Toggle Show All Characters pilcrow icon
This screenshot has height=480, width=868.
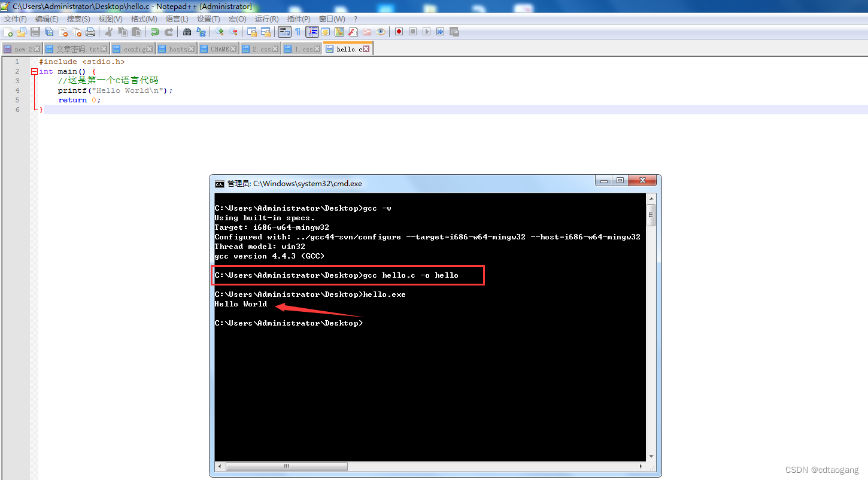298,32
